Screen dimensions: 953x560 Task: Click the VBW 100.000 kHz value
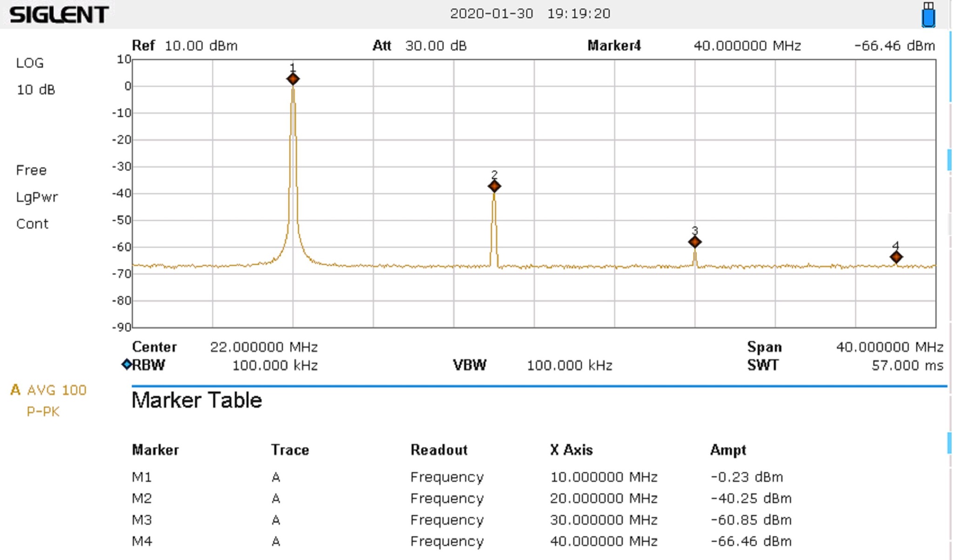(x=570, y=366)
